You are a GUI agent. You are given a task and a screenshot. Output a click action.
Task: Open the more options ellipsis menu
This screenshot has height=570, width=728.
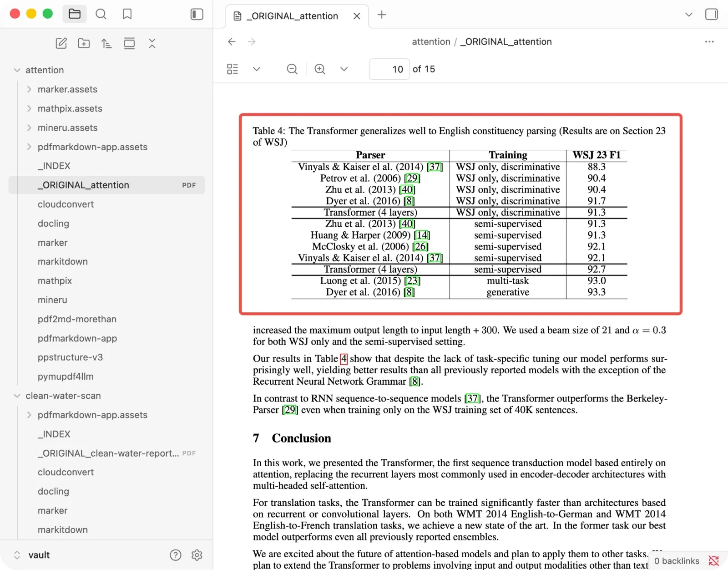tap(709, 41)
